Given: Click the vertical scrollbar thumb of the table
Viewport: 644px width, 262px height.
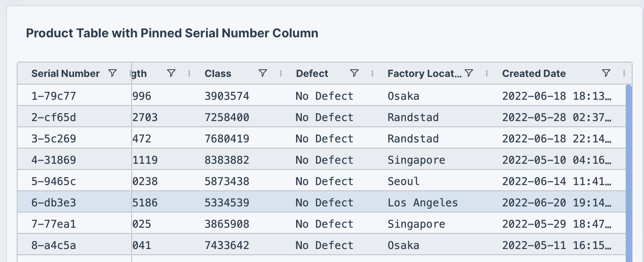Looking at the screenshot, I should point(629,173).
